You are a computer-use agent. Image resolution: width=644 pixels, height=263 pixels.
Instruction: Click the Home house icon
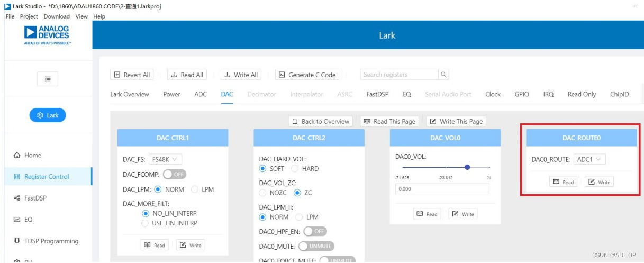click(x=16, y=155)
